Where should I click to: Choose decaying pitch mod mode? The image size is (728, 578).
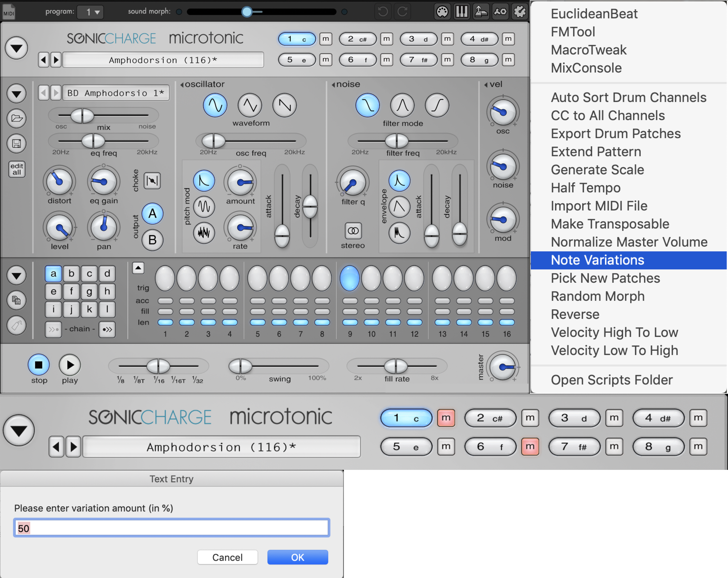coord(204,181)
